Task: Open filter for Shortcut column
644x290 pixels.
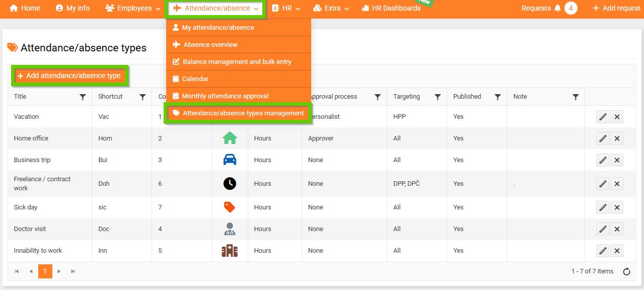Action: [x=142, y=97]
